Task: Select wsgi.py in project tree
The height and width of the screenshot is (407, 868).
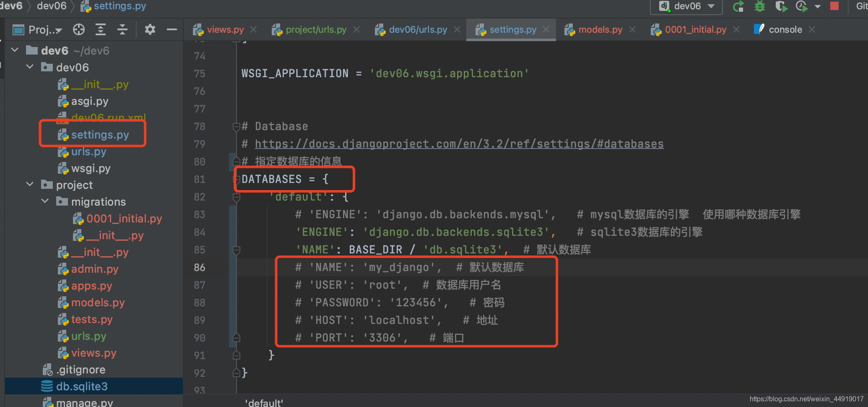Action: click(91, 168)
